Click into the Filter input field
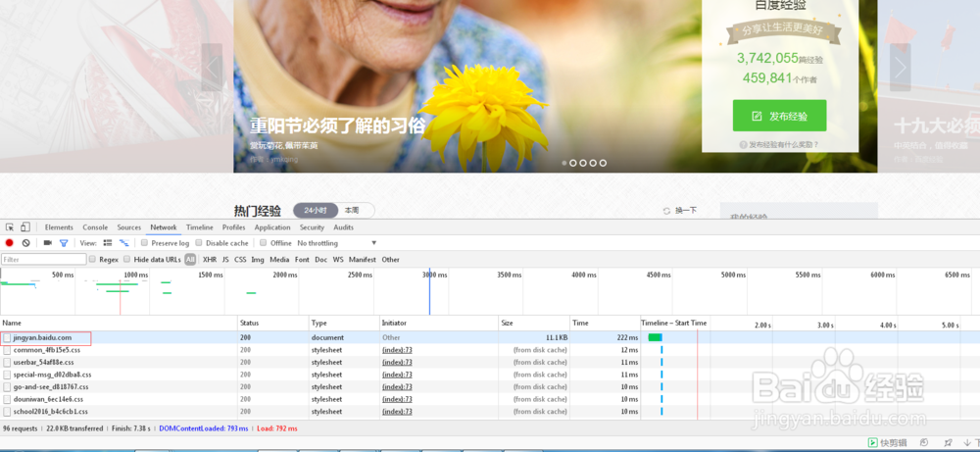The height and width of the screenshot is (452, 980). pyautogui.click(x=44, y=259)
